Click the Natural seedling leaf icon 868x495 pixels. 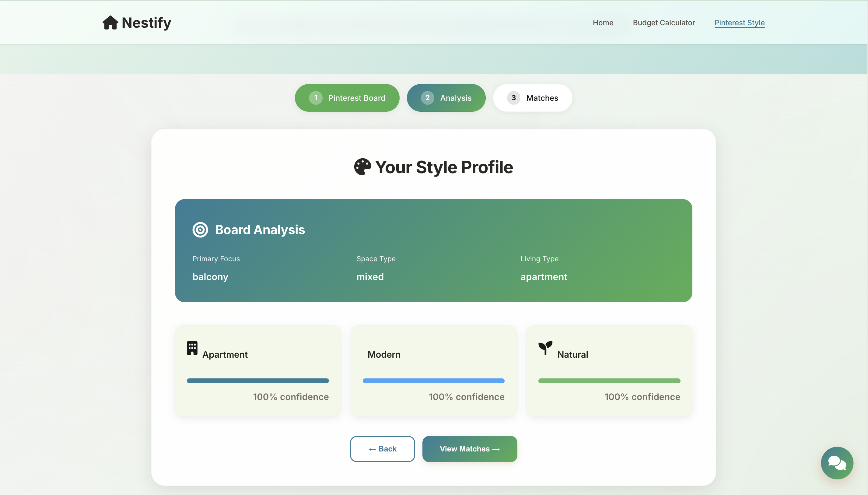pyautogui.click(x=545, y=348)
